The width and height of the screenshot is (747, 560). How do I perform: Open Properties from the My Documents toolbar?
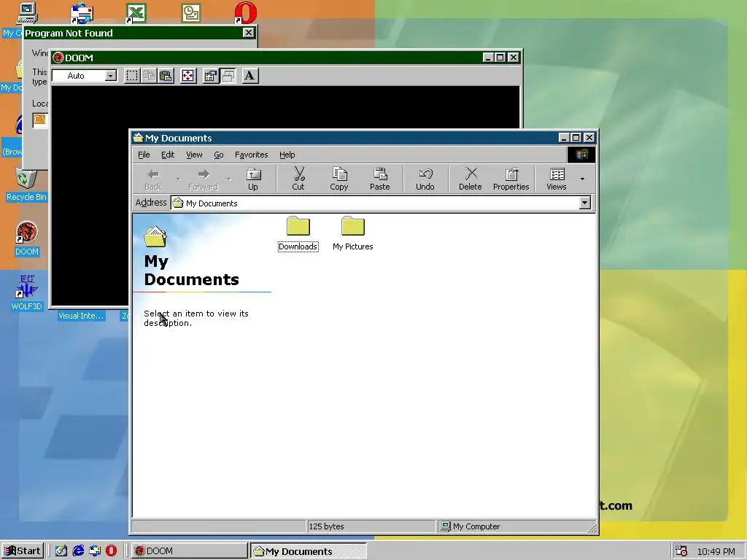coord(511,179)
